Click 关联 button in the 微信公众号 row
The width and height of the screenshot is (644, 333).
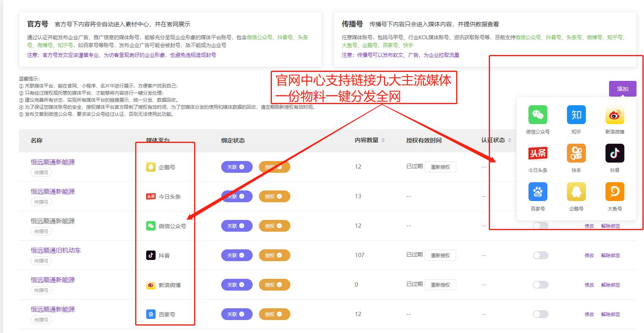pyautogui.click(x=237, y=226)
